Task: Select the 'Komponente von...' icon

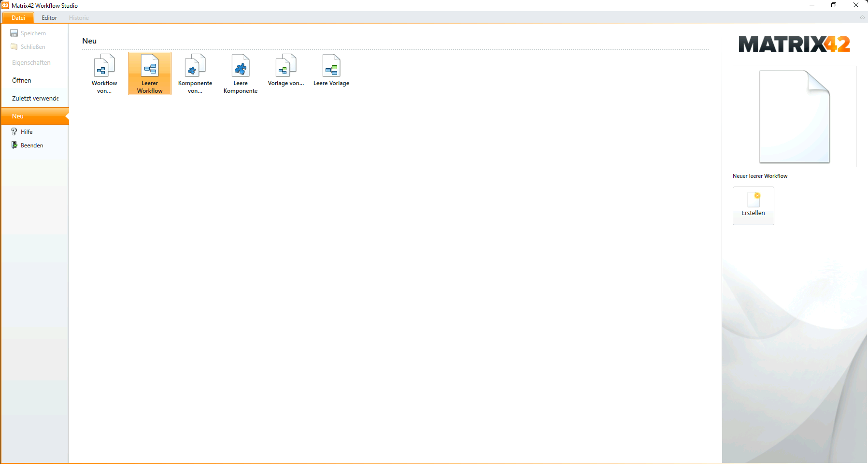Action: click(195, 73)
